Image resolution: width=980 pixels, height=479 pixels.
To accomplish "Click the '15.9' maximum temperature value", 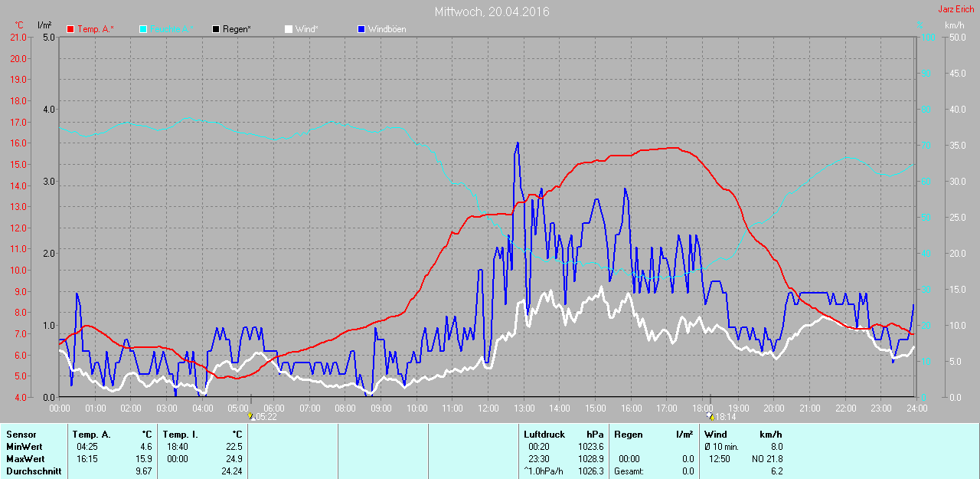I will [144, 459].
